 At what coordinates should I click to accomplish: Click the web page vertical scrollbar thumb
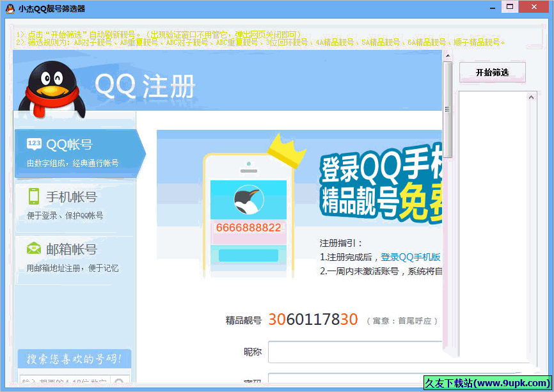(448, 109)
